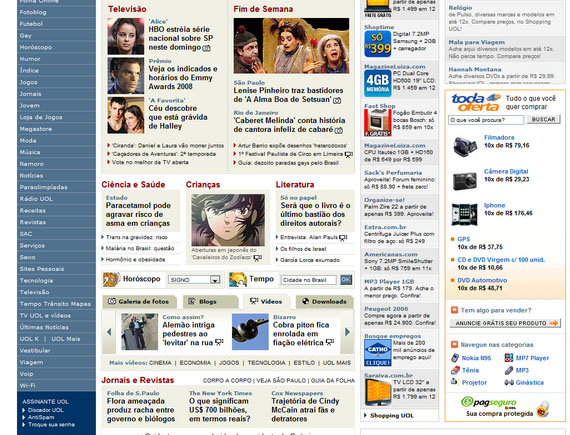Open the AntiSpam subscriber link

(41, 417)
